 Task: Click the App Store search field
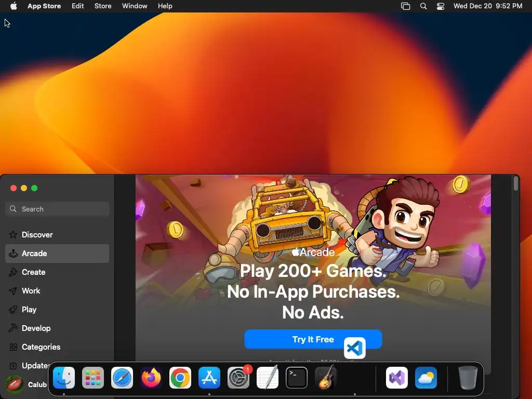click(x=57, y=209)
